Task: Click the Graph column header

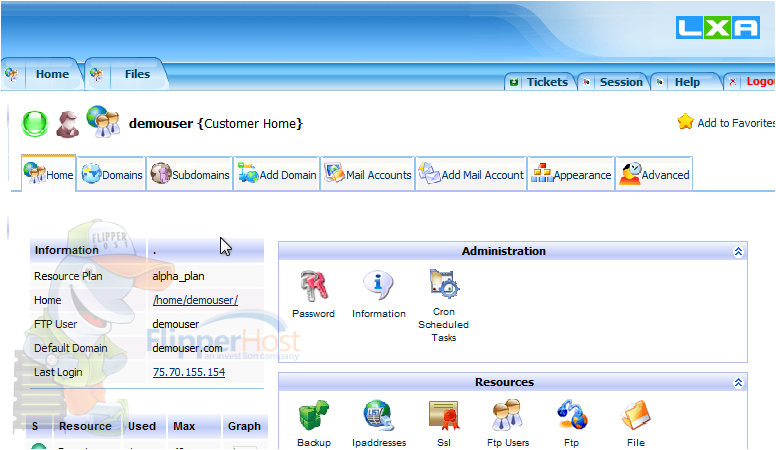Action: (244, 426)
